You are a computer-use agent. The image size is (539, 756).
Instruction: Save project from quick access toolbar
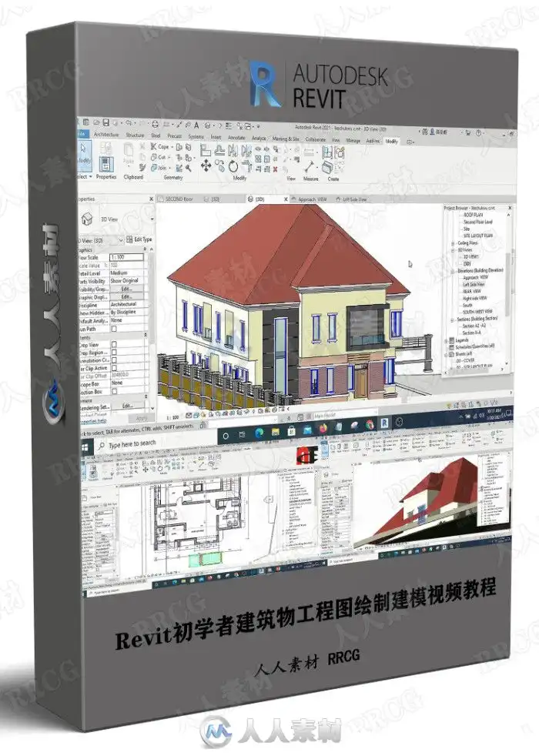click(x=106, y=122)
